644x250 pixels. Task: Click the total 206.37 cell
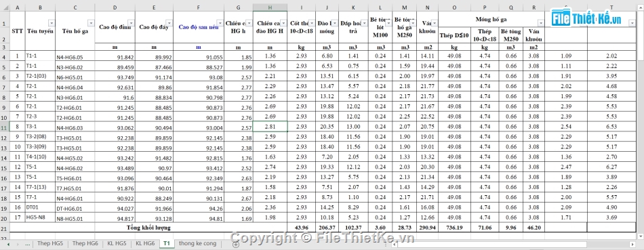(x=327, y=228)
